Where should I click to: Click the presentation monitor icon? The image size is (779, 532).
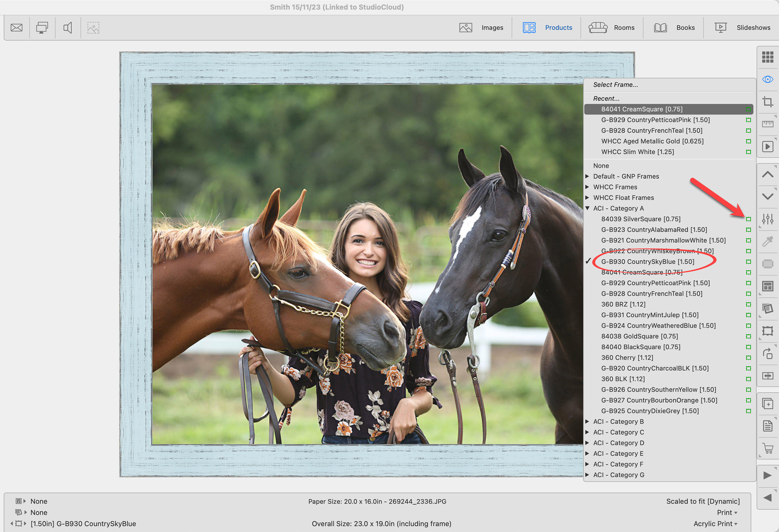42,28
